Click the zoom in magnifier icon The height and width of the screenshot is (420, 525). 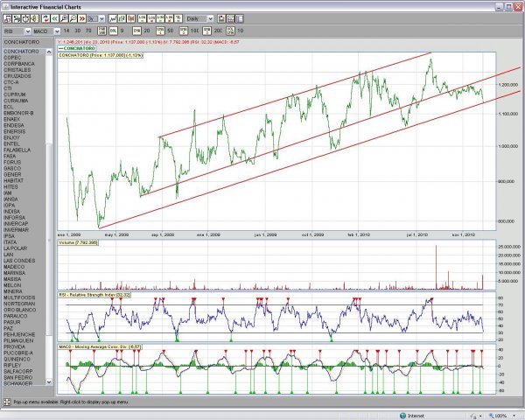coord(64,17)
